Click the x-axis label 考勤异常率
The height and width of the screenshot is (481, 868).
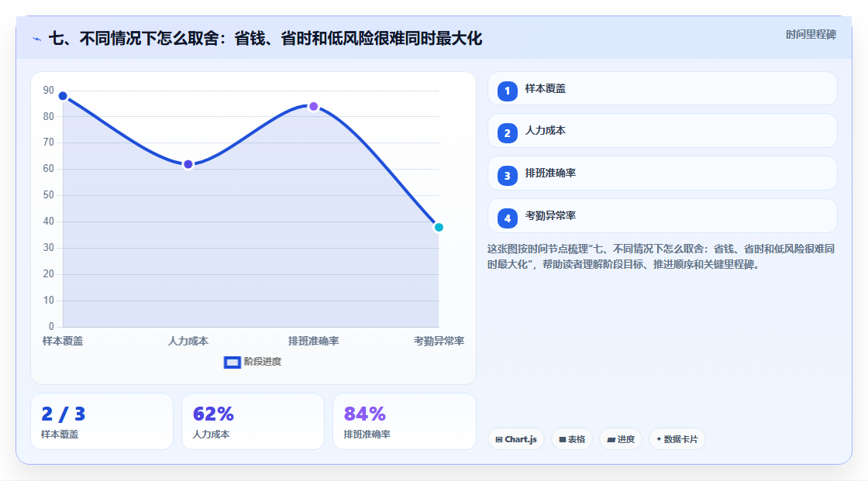[439, 341]
